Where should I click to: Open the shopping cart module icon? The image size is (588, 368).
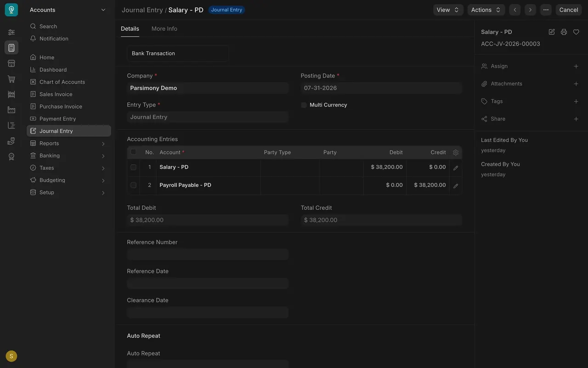11,79
